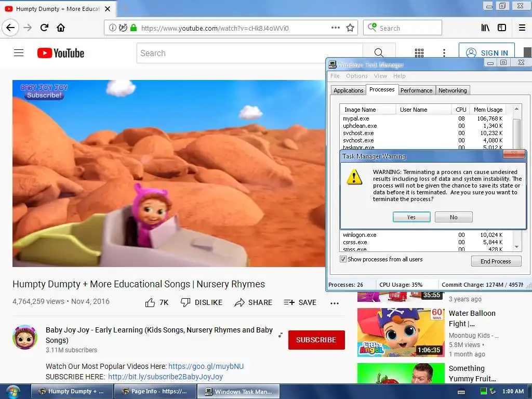Click the 1:00 AM system clock
Image resolution: width=532 pixels, height=399 pixels.
point(513,391)
